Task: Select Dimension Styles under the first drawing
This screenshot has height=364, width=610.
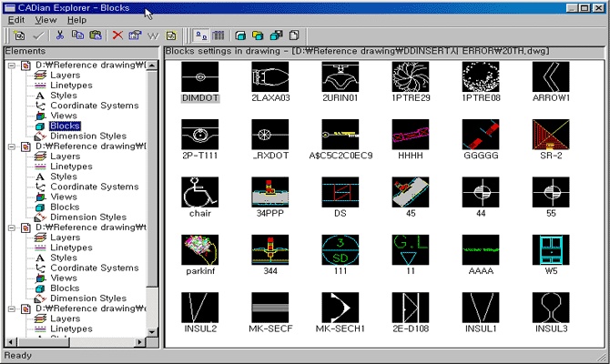Action: click(x=88, y=136)
